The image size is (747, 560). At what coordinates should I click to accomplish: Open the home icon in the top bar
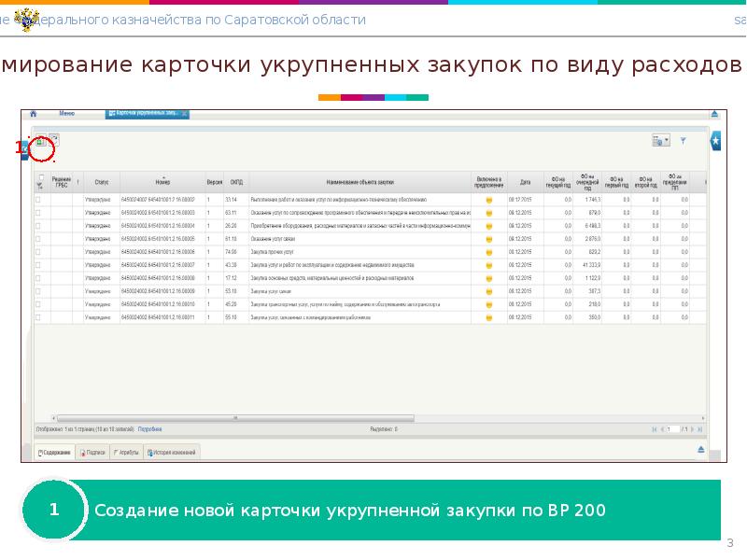34,113
